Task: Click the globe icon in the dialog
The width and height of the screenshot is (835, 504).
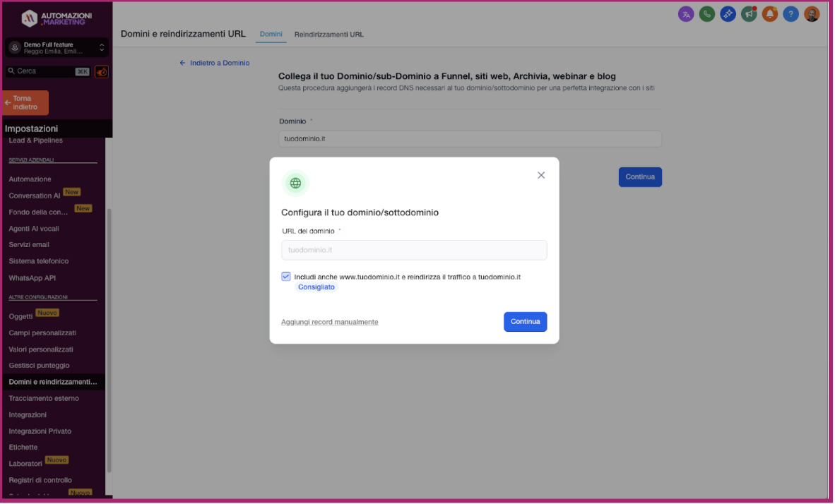Action: point(295,183)
